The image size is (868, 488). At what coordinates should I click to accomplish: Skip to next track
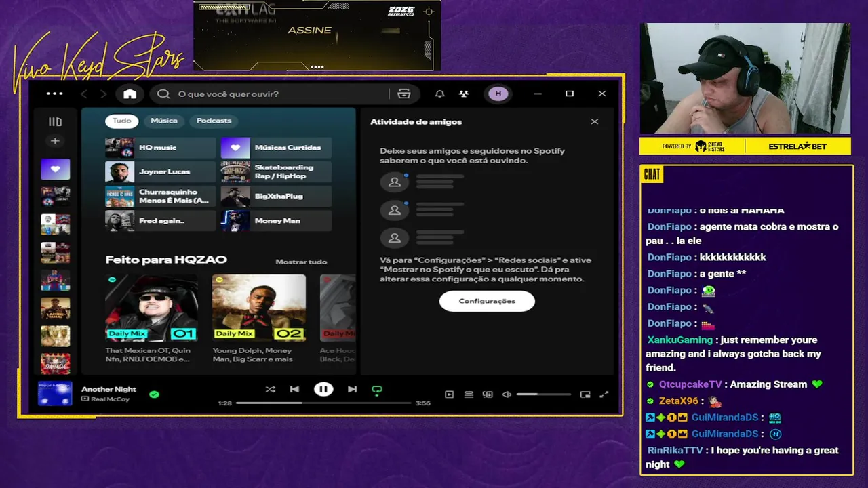pyautogui.click(x=352, y=389)
